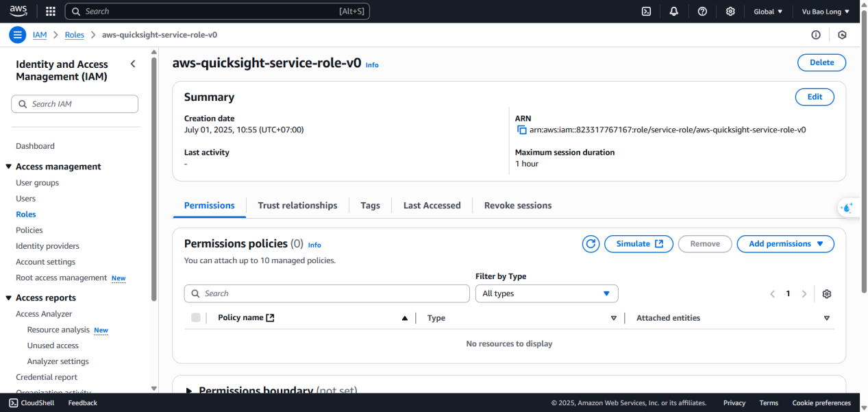Switch to the Trust relationships tab
Image resolution: width=868 pixels, height=412 pixels.
pos(297,205)
